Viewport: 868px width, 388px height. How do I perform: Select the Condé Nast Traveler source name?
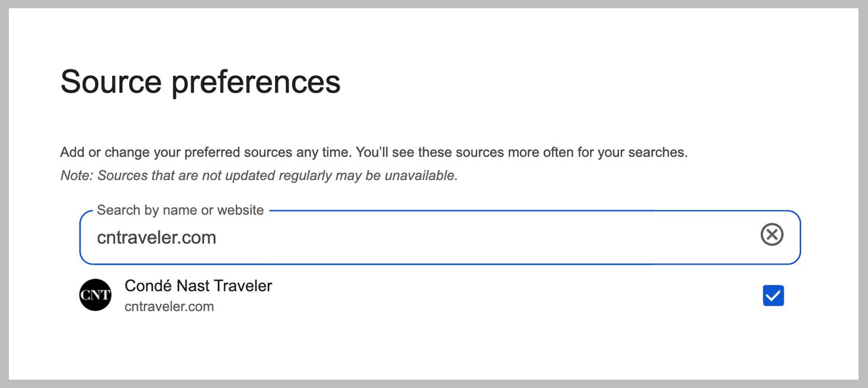198,286
